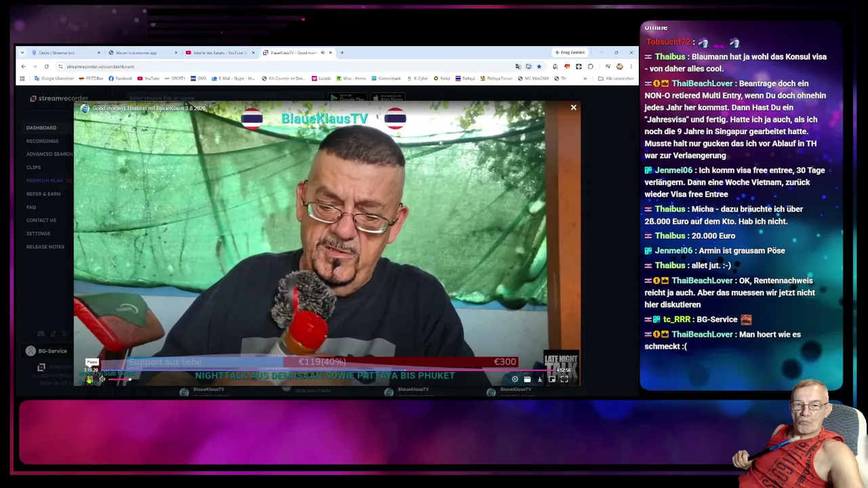Open the BG-Service user profile
This screenshot has height=488, width=868.
(47, 351)
